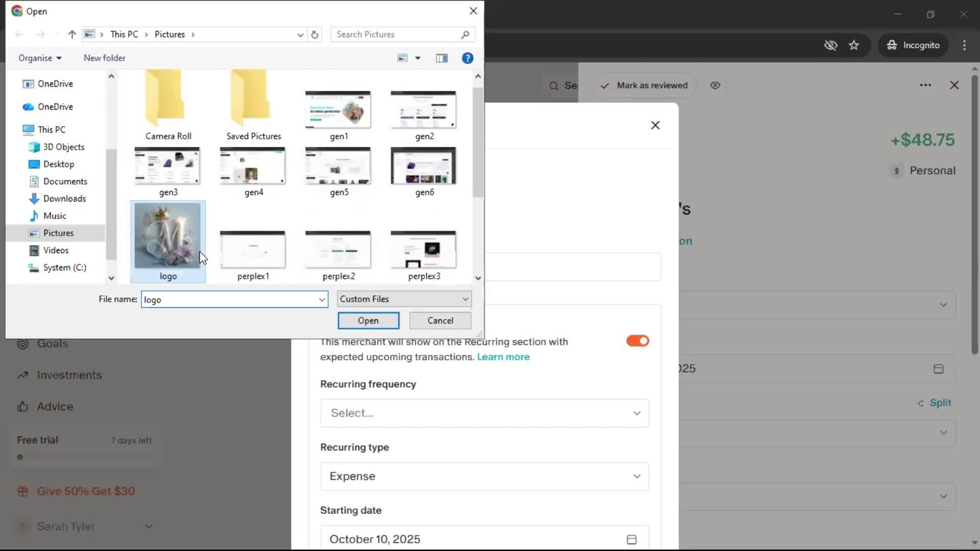Toggle the preview pane icon

pos(442,58)
